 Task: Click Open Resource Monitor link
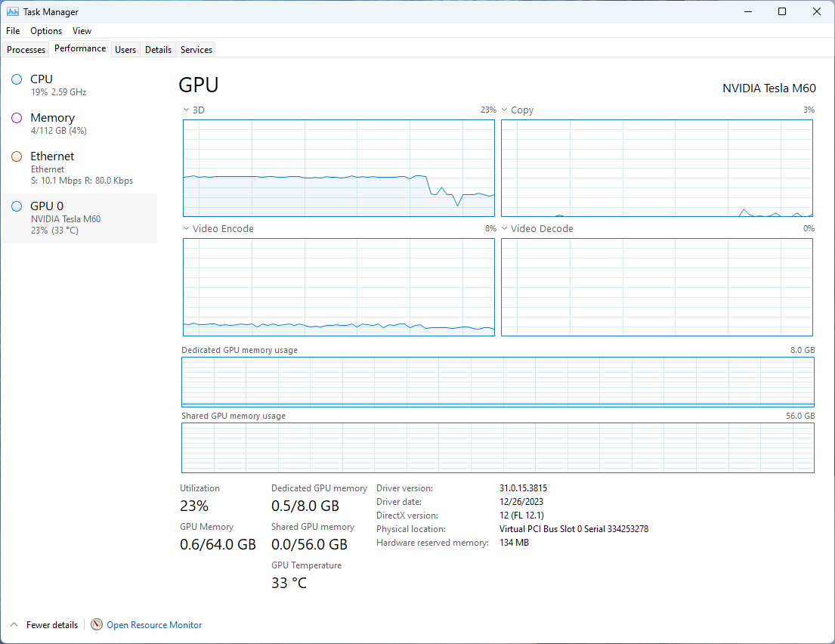[154, 625]
